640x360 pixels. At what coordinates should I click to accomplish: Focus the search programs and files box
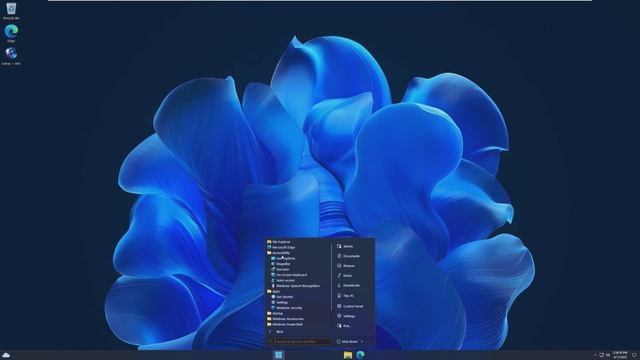300,341
